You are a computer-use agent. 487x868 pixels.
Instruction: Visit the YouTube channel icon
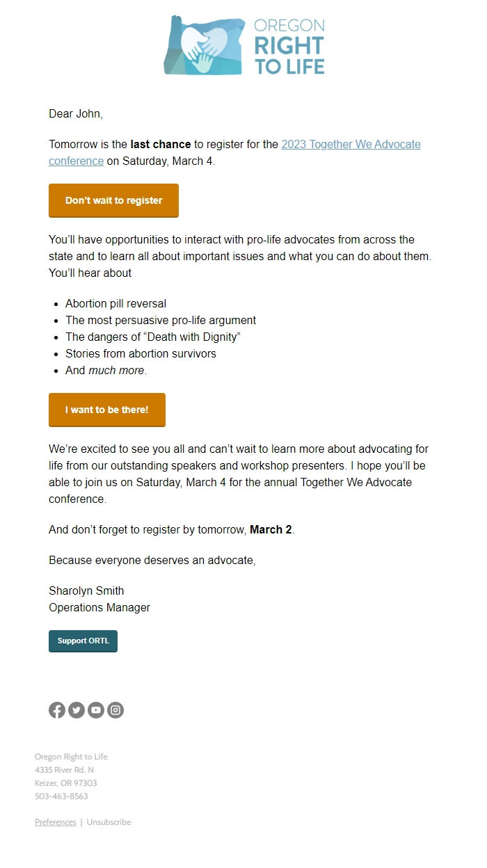pyautogui.click(x=96, y=710)
